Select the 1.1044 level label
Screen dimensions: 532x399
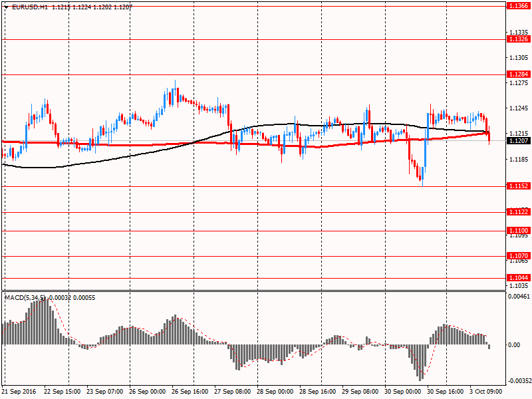click(x=519, y=278)
